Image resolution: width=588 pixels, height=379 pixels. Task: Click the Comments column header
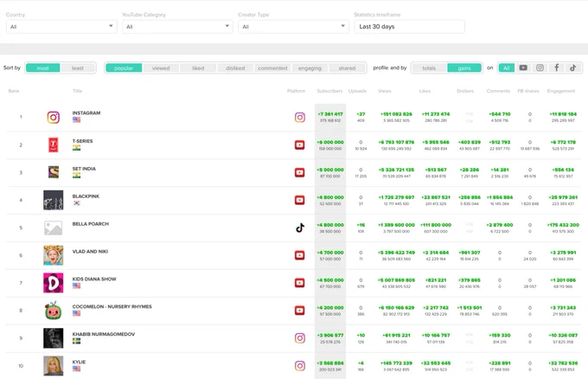(x=498, y=91)
